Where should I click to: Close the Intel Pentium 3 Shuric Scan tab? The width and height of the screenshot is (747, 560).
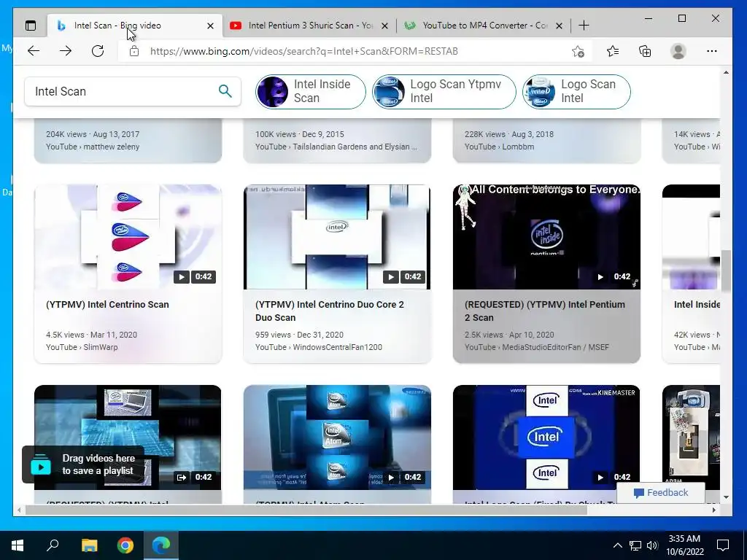pos(384,26)
